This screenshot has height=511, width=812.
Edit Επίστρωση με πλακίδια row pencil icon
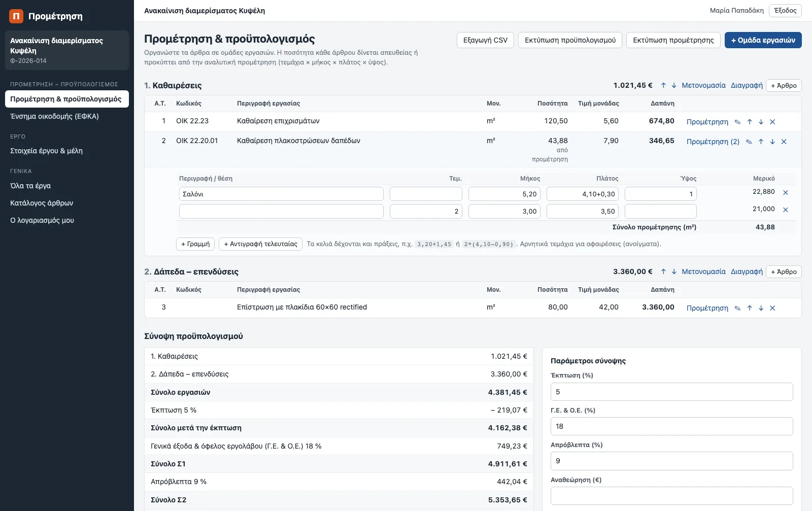coord(737,308)
